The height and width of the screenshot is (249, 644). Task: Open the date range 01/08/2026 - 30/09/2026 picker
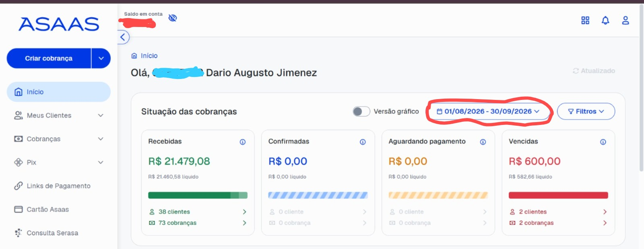pyautogui.click(x=488, y=111)
